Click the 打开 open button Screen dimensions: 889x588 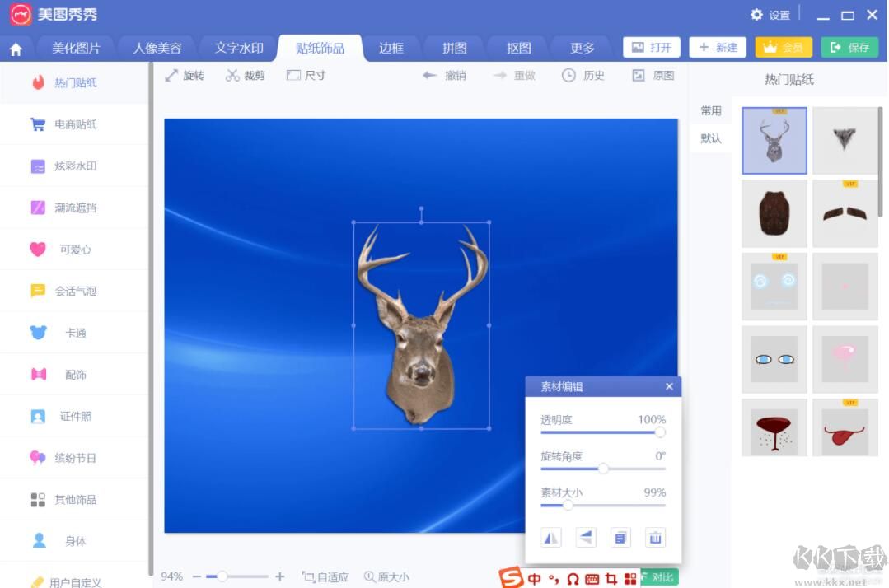point(651,47)
